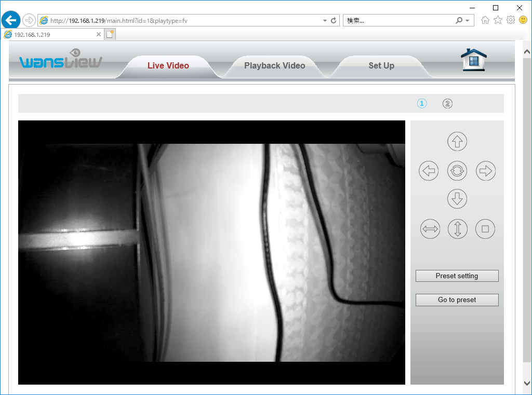This screenshot has height=395, width=532.
Task: Open a new browser tab
Action: click(x=110, y=34)
